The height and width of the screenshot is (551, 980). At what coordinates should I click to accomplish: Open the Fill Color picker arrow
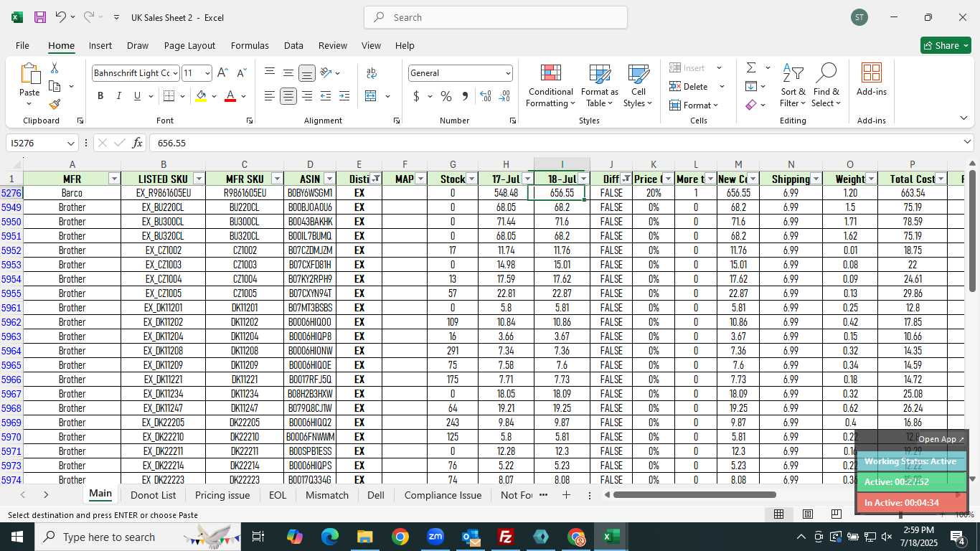coord(215,96)
